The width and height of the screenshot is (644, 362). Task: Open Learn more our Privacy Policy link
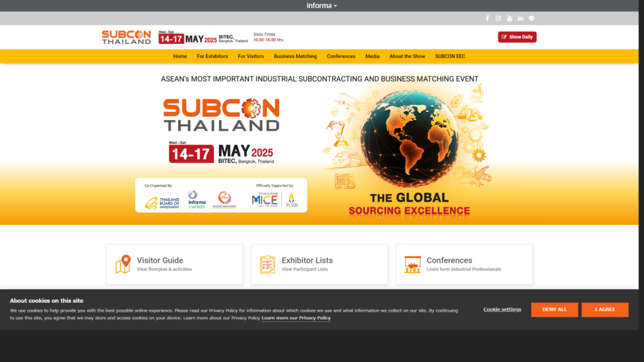(296, 318)
